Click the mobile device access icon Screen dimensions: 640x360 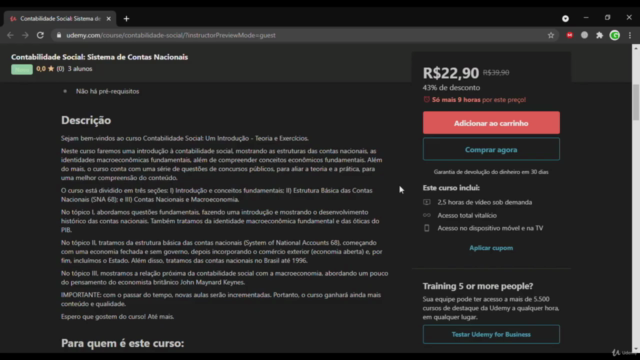(x=427, y=228)
